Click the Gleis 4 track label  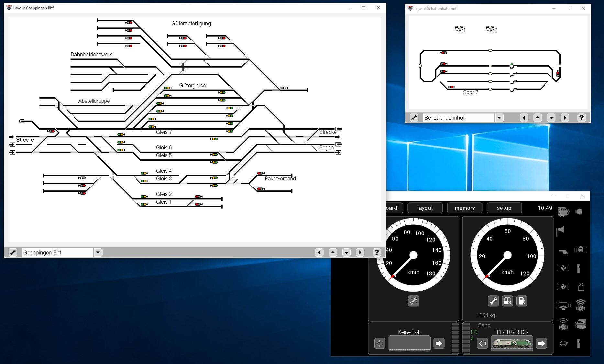tap(164, 171)
